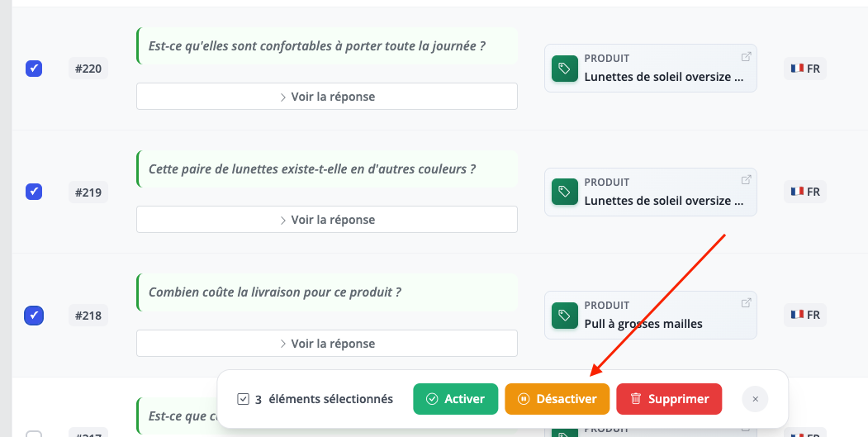Image resolution: width=868 pixels, height=437 pixels.
Task: Uncheck the checkbox for question #219
Action: (34, 192)
